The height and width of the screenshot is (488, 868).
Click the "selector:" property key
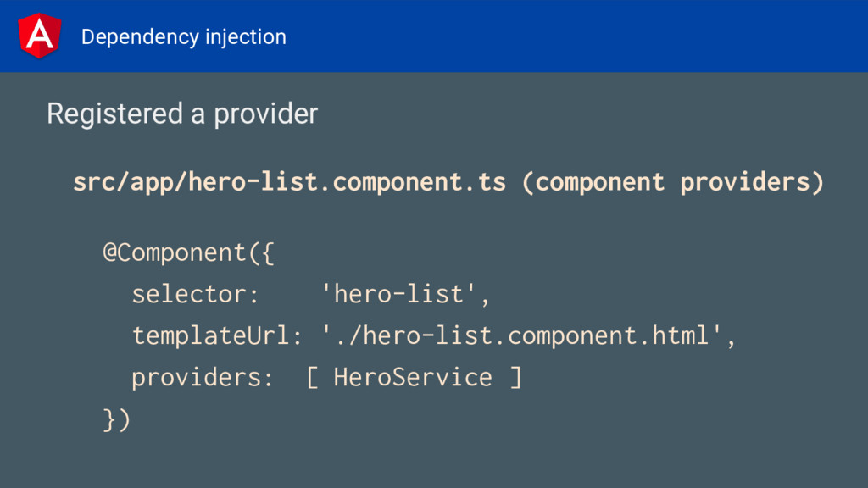click(195, 294)
